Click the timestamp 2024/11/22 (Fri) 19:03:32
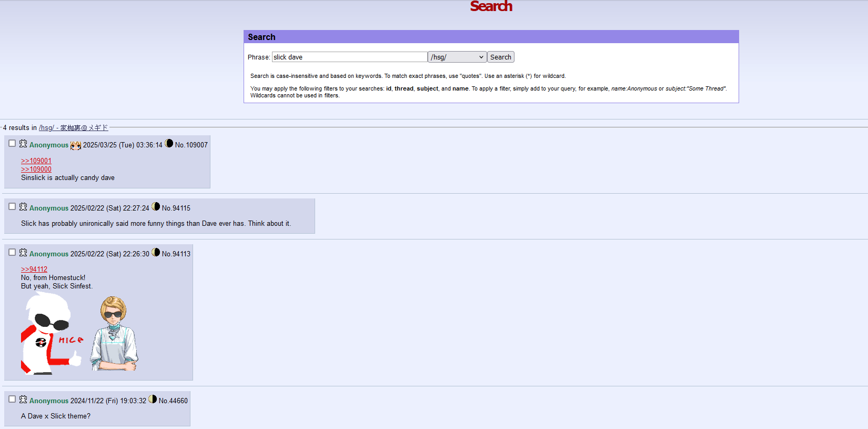Screen dimensions: 868x429 click(x=108, y=401)
